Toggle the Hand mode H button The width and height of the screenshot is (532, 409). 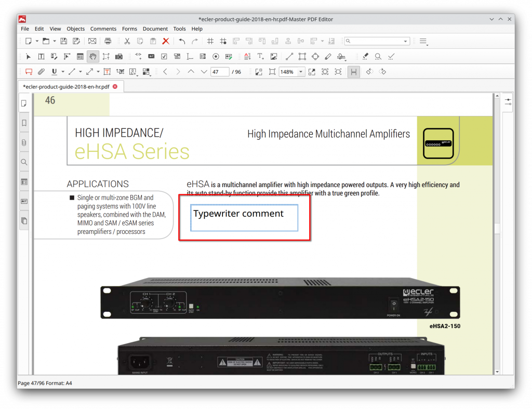(x=353, y=71)
